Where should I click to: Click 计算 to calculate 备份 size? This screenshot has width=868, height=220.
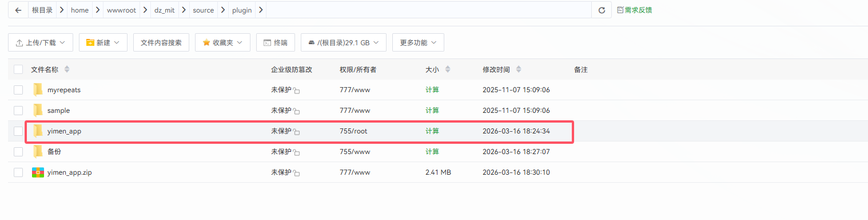[x=432, y=152]
